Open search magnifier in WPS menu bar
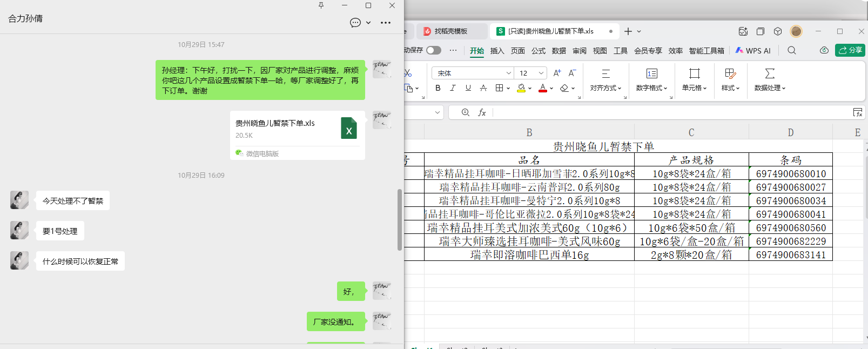Viewport: 868px width, 349px height. (x=791, y=50)
